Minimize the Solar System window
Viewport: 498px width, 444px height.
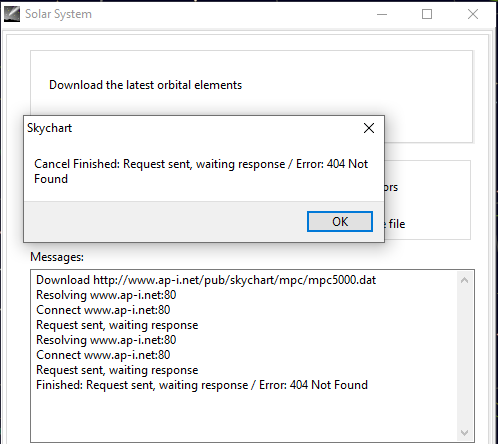click(382, 14)
